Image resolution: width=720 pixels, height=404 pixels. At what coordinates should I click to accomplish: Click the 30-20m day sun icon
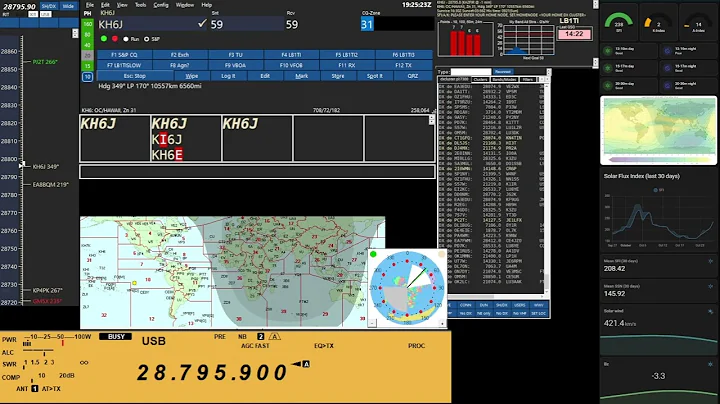pyautogui.click(x=608, y=85)
